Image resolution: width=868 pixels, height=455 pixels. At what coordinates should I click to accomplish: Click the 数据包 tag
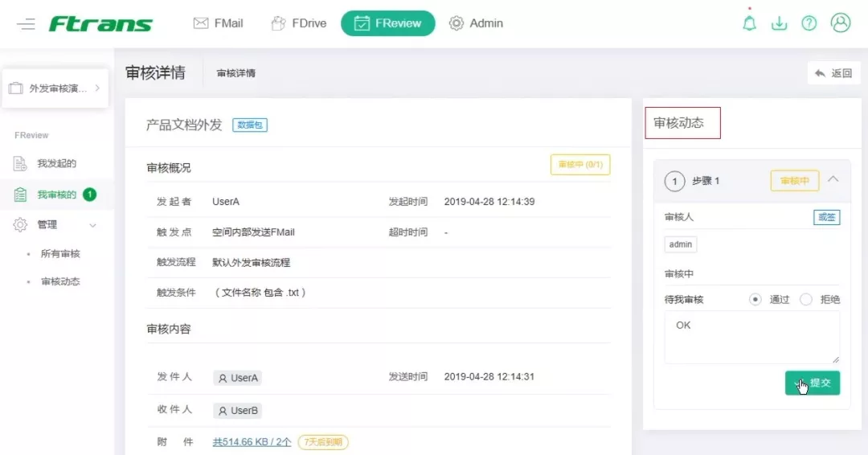pyautogui.click(x=250, y=125)
